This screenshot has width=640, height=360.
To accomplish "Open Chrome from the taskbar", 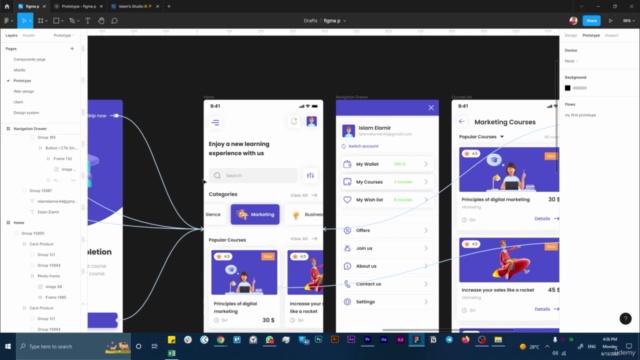I will click(220, 340).
